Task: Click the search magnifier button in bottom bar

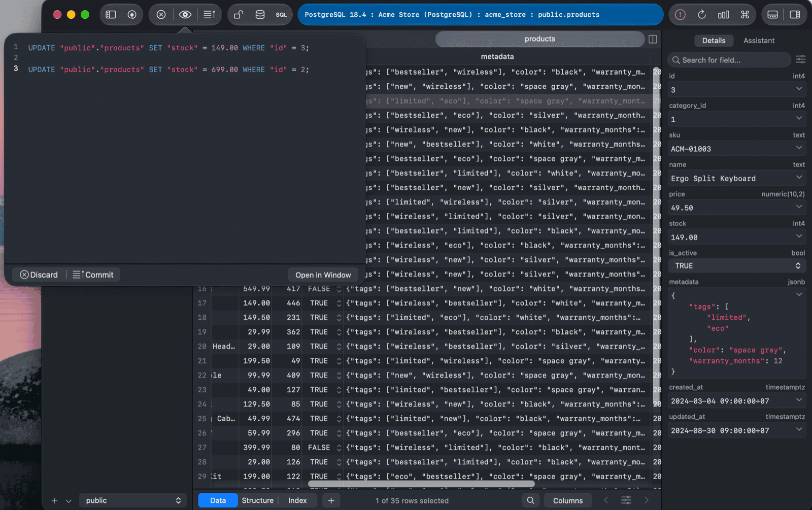Action: (x=530, y=500)
